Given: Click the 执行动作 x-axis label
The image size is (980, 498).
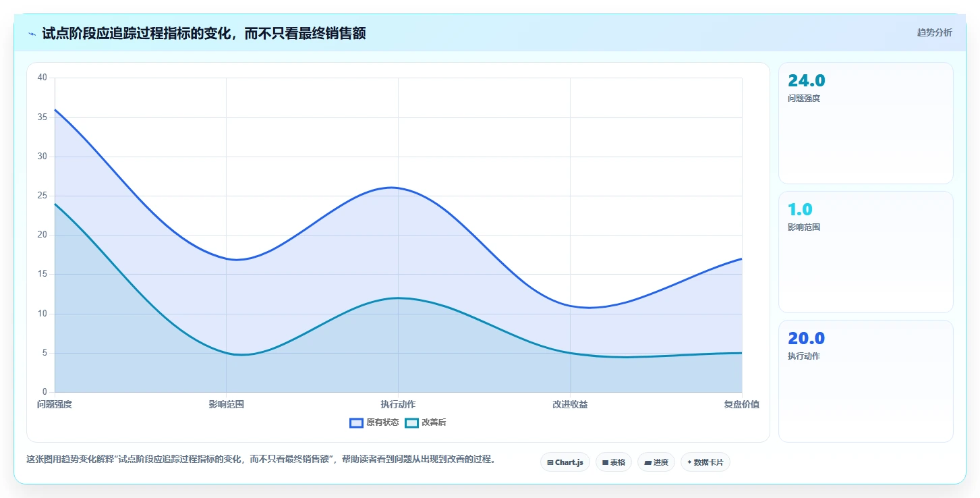Looking at the screenshot, I should tap(398, 404).
